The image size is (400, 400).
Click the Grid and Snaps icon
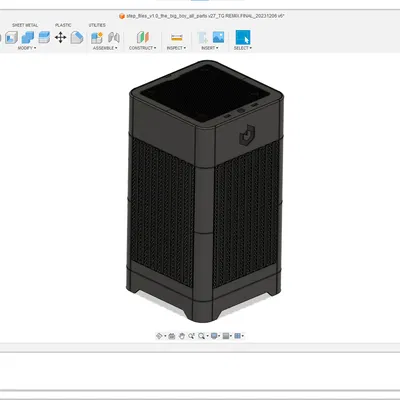point(226,336)
